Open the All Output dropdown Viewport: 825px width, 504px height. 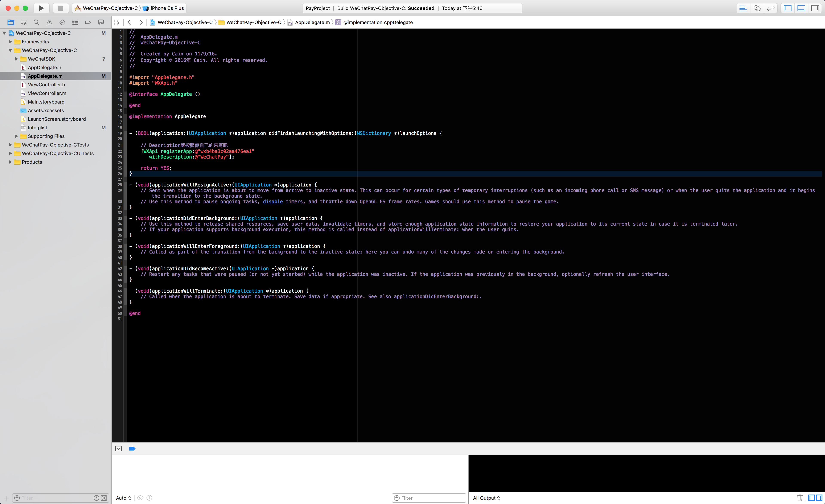[486, 498]
